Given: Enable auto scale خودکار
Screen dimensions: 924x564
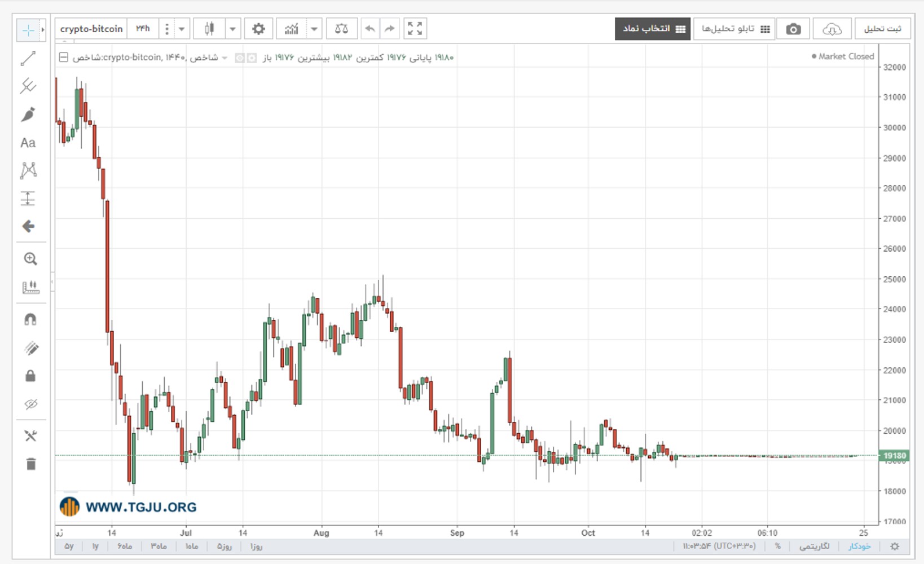Looking at the screenshot, I should point(860,546).
